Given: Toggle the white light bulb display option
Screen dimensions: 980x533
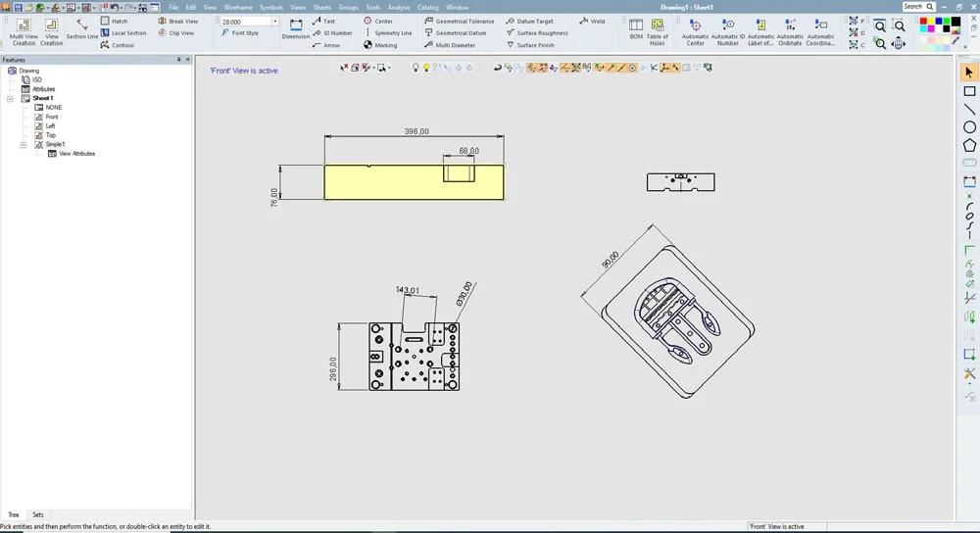Looking at the screenshot, I should pyautogui.click(x=416, y=68).
